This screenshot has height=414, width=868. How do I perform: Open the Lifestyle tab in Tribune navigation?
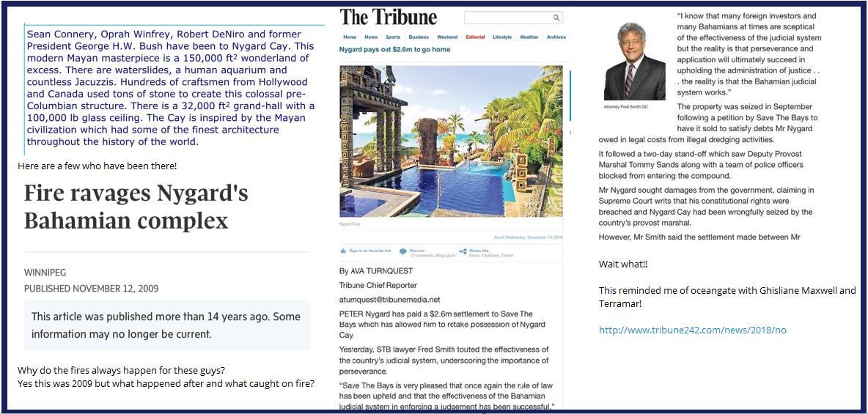[503, 37]
